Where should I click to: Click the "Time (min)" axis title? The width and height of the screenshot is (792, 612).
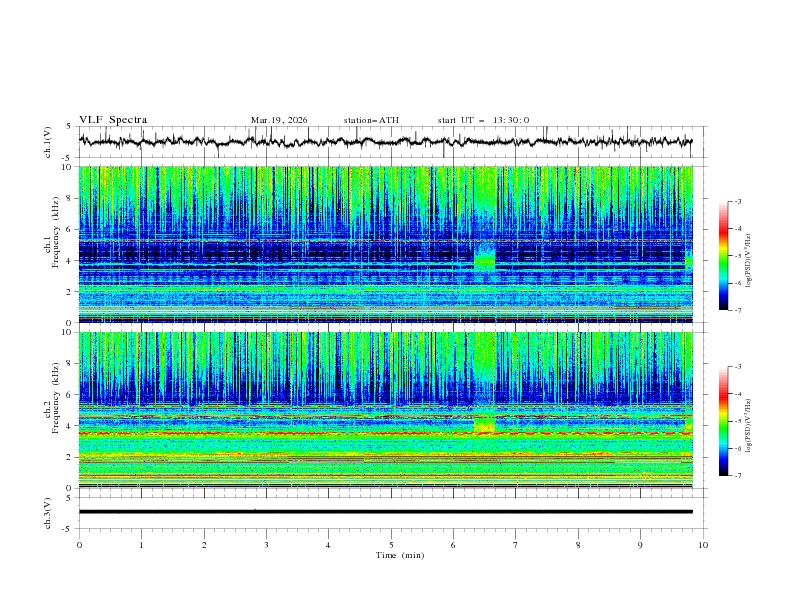(x=400, y=555)
